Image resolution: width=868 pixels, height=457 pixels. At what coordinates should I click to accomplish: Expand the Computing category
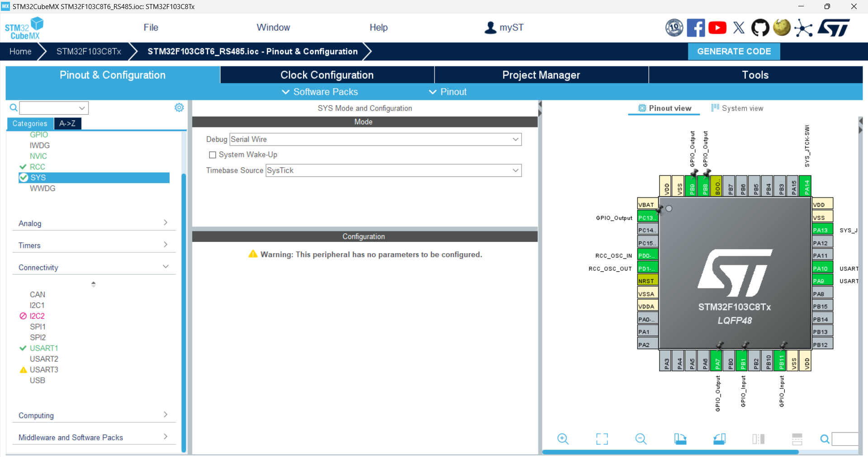pos(94,415)
